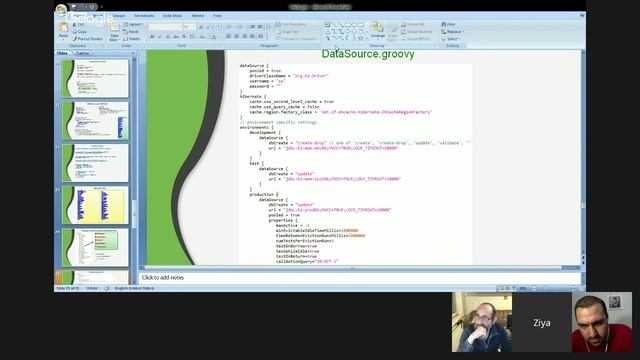640x360 pixels.
Task: Click the Zoom Out minus button
Action: [534, 289]
